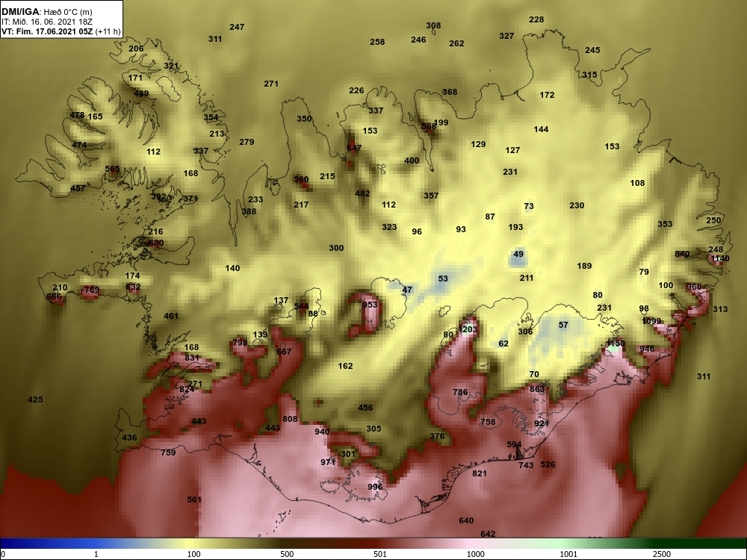Viewport: 747px width, 560px height.
Task: Select the 53 value on the blue patch
Action: (x=443, y=279)
